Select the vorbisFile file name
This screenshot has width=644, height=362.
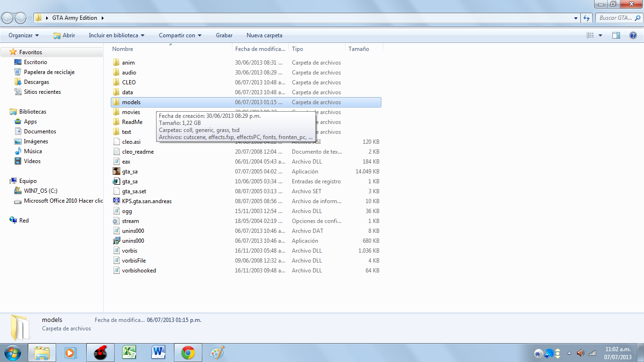coord(134,261)
